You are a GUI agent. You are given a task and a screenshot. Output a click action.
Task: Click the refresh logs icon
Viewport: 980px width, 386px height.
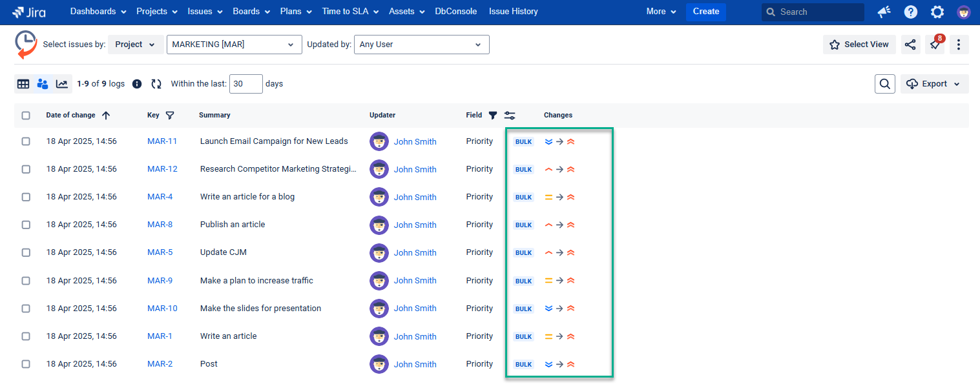coord(156,84)
